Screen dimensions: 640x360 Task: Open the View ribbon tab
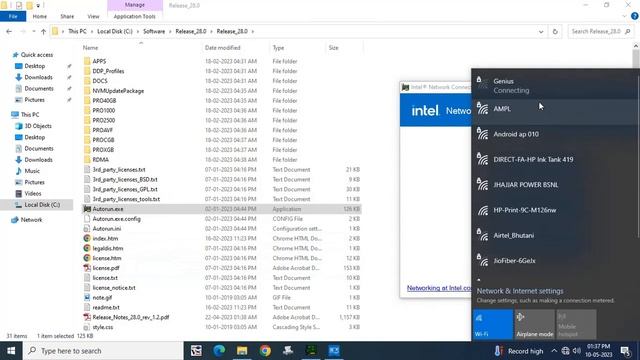click(93, 16)
